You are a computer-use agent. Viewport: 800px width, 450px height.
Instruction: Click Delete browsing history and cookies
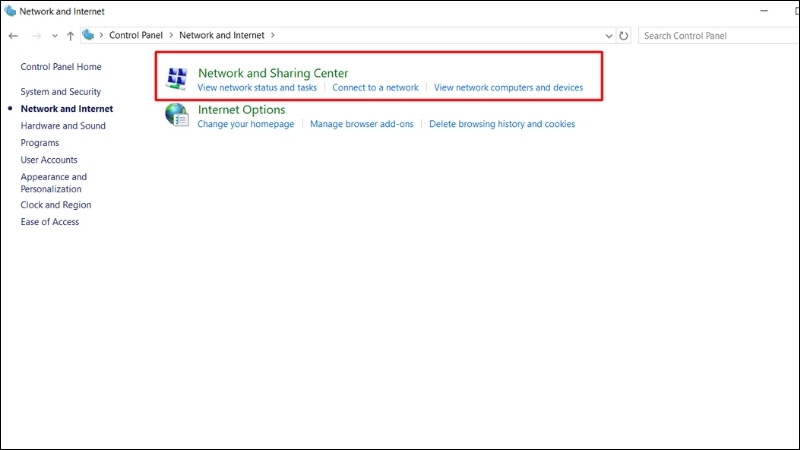(x=502, y=124)
